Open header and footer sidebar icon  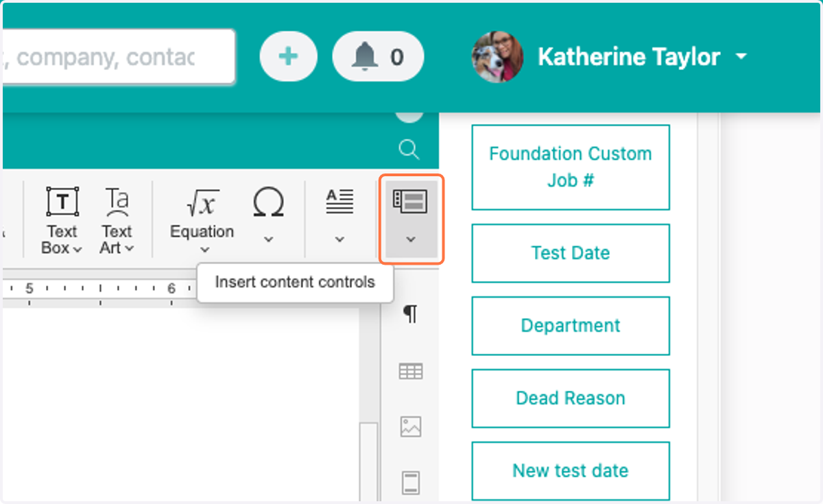410,483
